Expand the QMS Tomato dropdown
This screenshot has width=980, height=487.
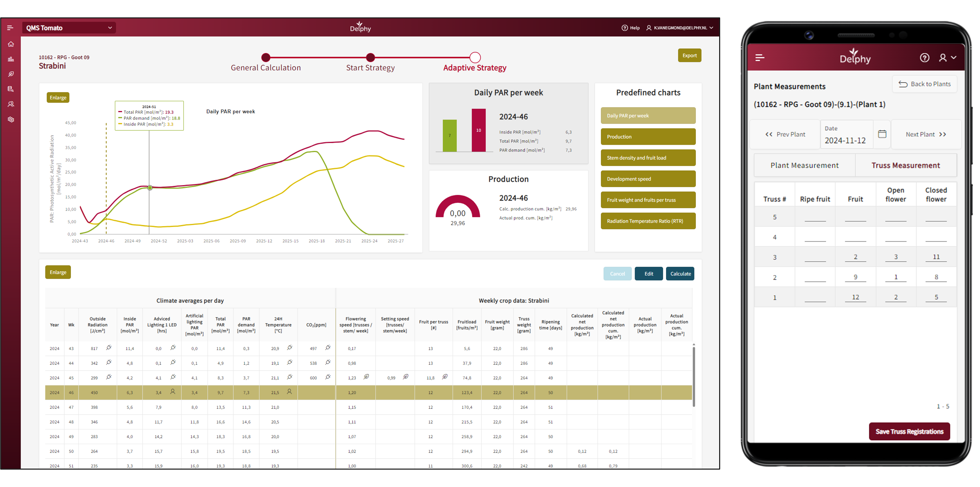[x=69, y=28]
